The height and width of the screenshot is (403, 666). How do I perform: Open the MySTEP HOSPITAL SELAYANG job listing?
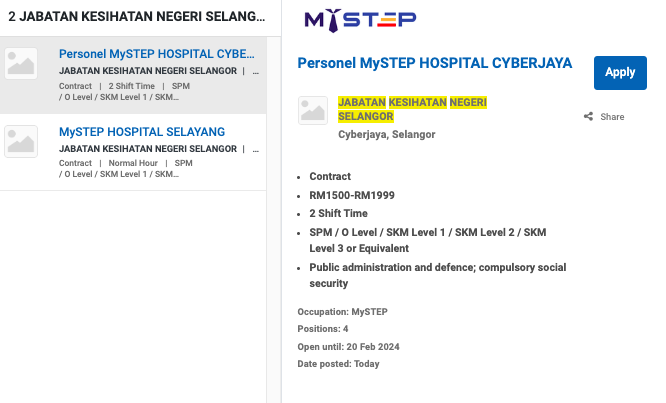pyautogui.click(x=142, y=132)
